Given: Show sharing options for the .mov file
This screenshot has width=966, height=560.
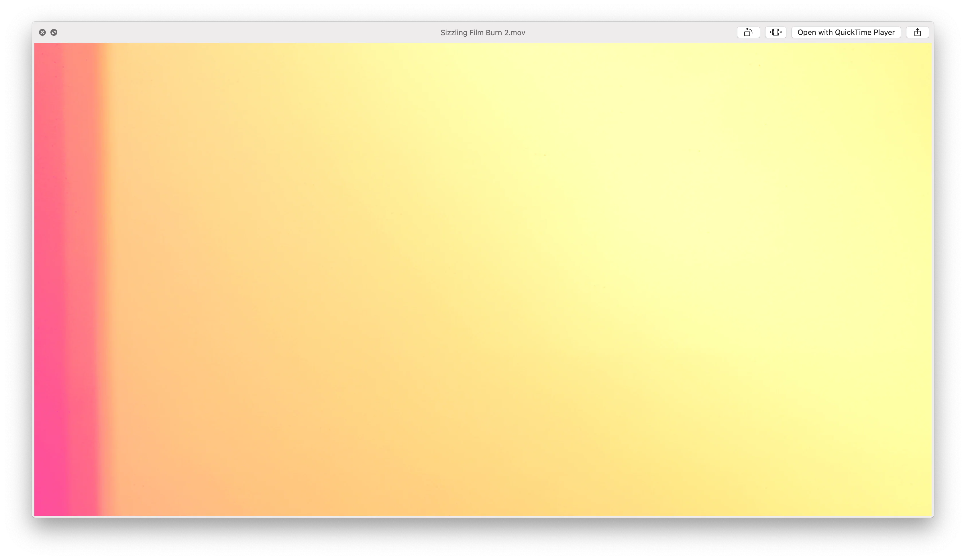Looking at the screenshot, I should click(917, 32).
